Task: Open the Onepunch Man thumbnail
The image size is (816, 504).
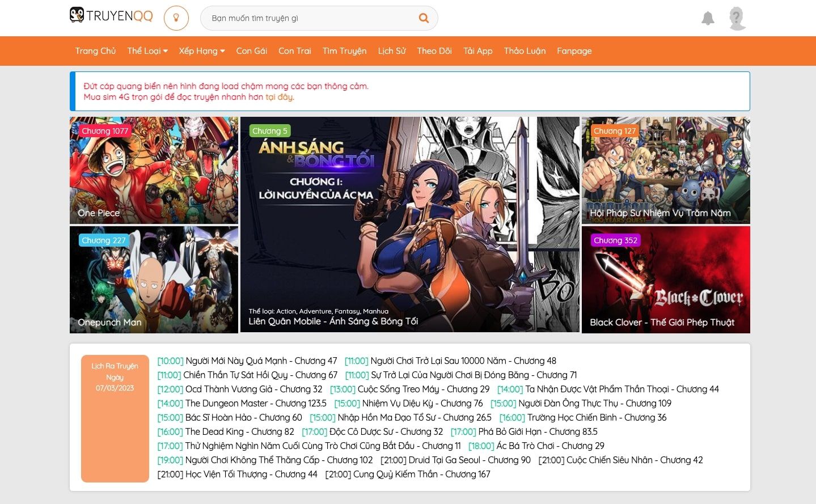Action: [154, 279]
